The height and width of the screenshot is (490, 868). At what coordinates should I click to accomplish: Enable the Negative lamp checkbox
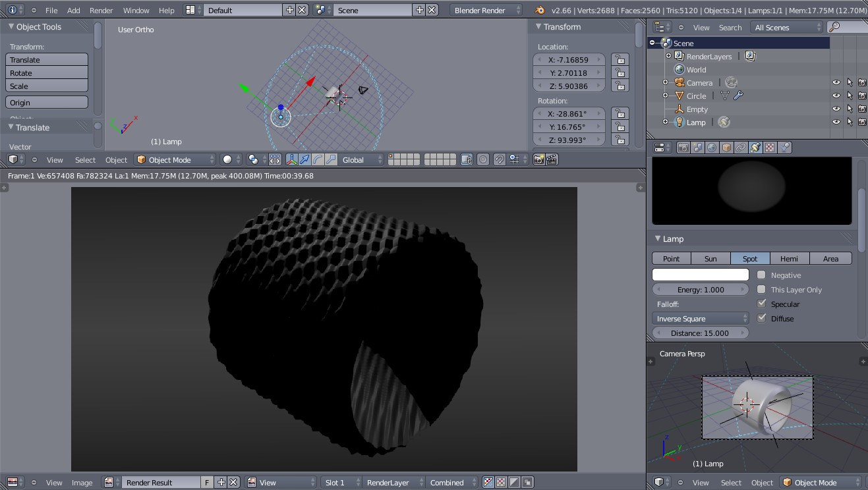761,275
